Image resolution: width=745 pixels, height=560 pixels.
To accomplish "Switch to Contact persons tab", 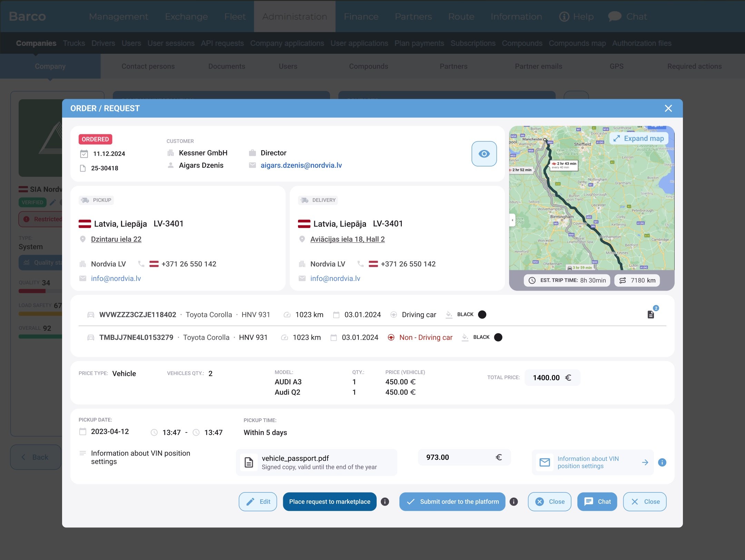I will [x=148, y=66].
